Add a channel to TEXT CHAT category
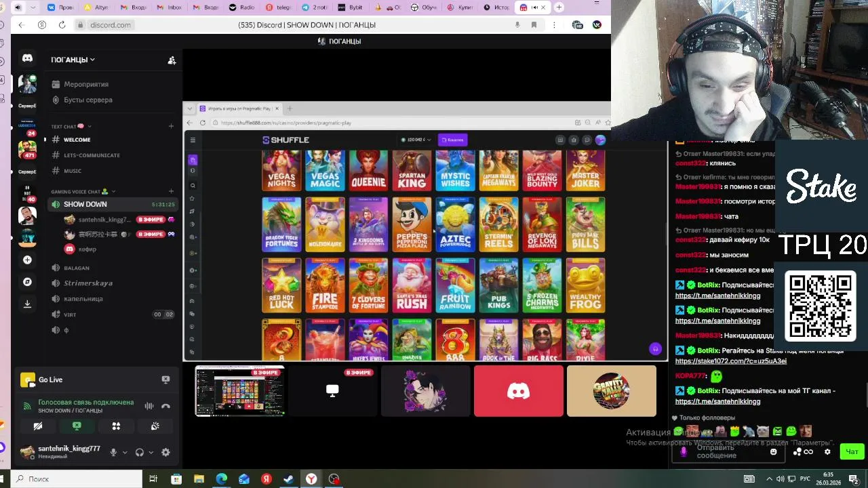 point(171,126)
